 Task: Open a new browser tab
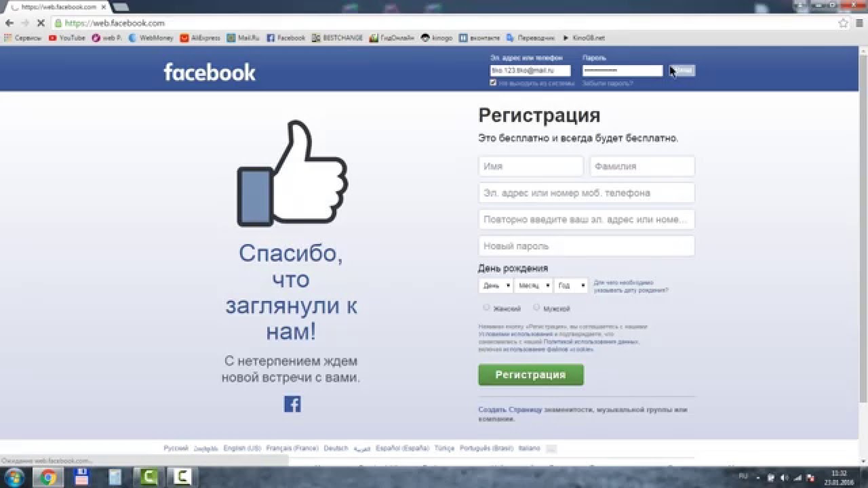pyautogui.click(x=121, y=7)
